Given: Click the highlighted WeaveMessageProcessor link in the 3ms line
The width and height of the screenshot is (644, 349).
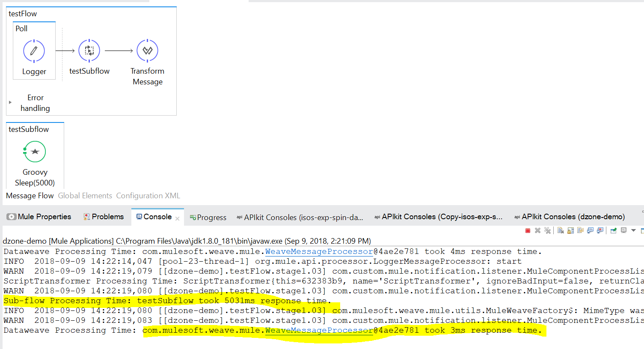Looking at the screenshot, I should coord(319,330).
